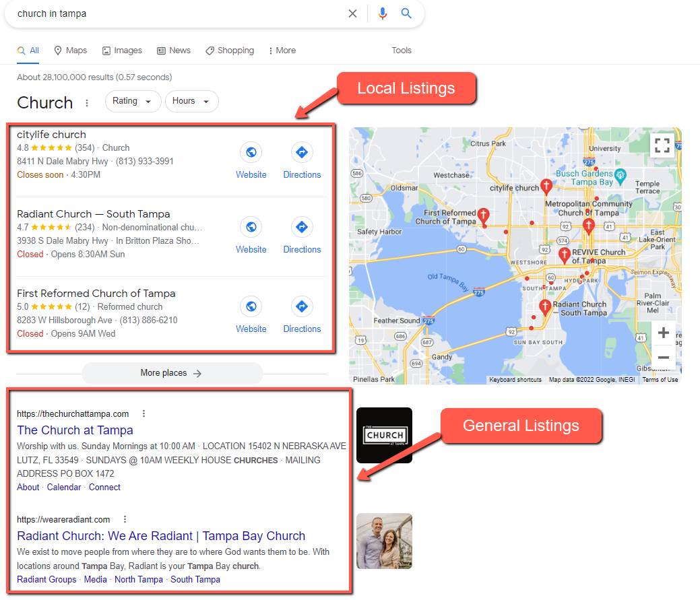Switch to the Shopping tab
700x600 pixels.
[230, 51]
